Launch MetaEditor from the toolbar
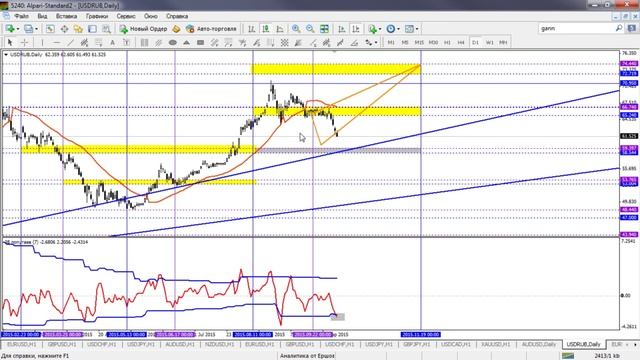The image size is (640, 360). tap(176, 29)
